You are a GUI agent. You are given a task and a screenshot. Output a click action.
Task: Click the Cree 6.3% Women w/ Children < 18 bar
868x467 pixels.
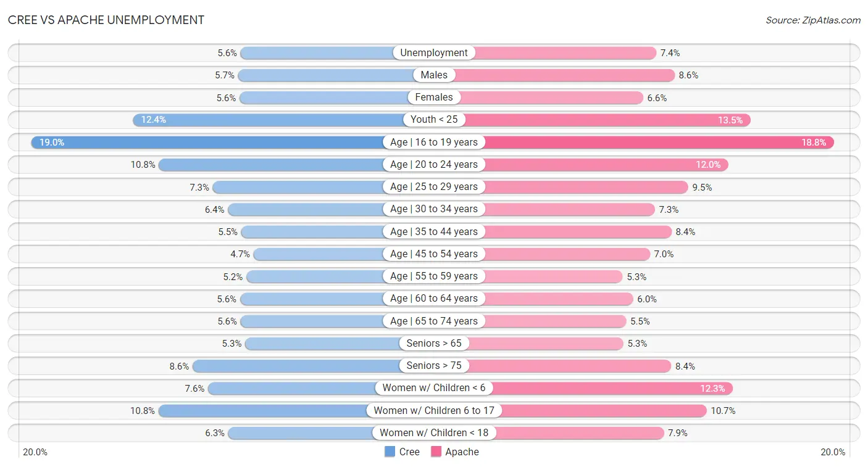[x=331, y=433]
